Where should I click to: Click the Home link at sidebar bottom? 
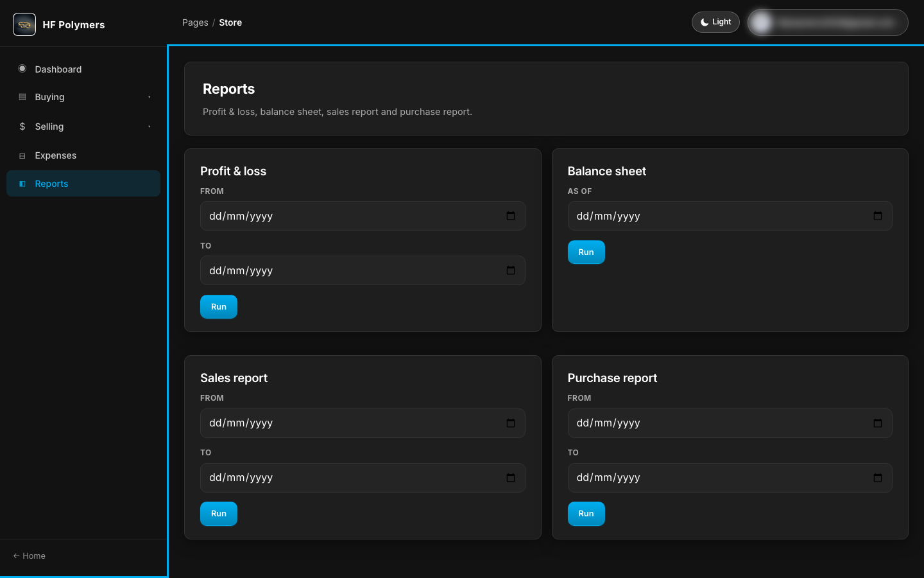pos(30,556)
